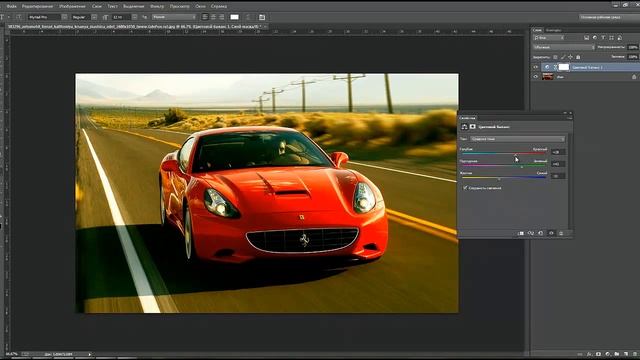Click the zoom percentage field in status bar
This screenshot has width=640, height=360.
click(11, 354)
